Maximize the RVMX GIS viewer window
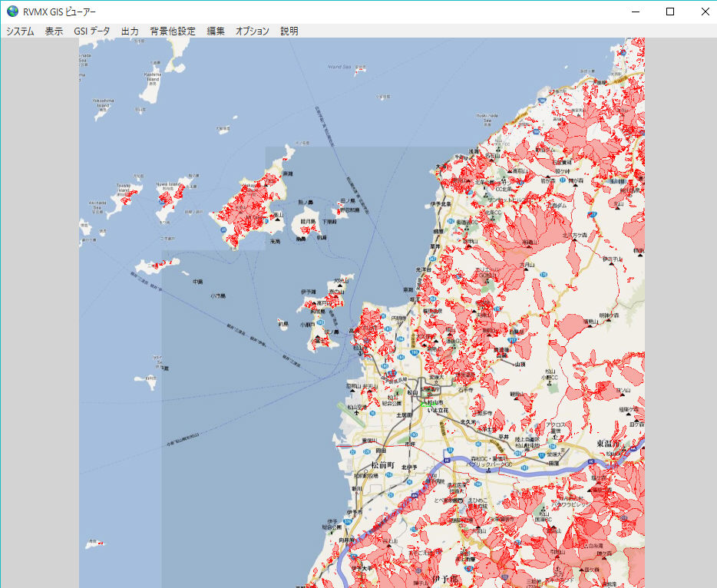Image resolution: width=717 pixels, height=588 pixels. pyautogui.click(x=670, y=12)
